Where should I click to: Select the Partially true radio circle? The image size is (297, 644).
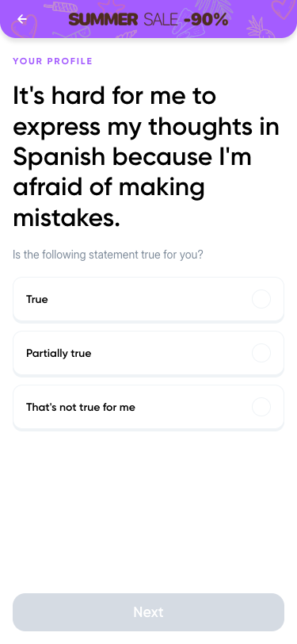point(261,353)
